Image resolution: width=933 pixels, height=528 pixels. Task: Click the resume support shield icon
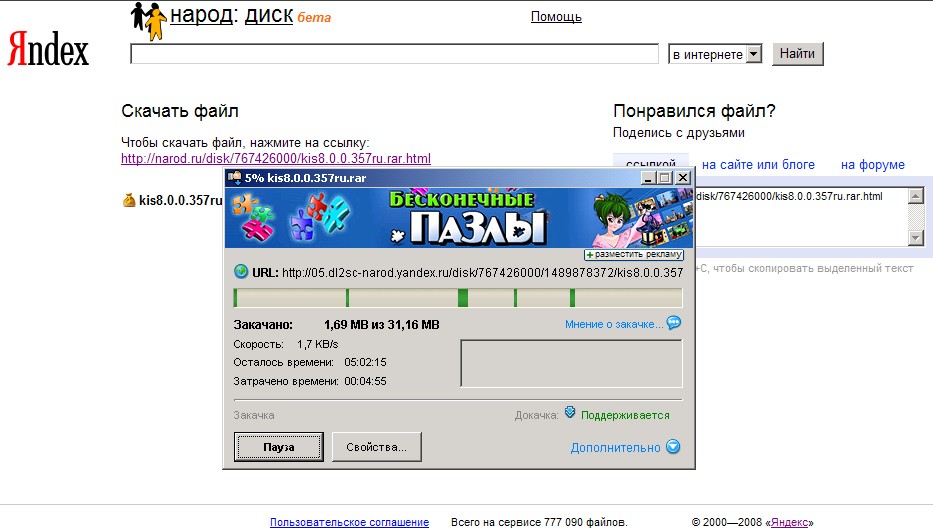click(x=569, y=412)
